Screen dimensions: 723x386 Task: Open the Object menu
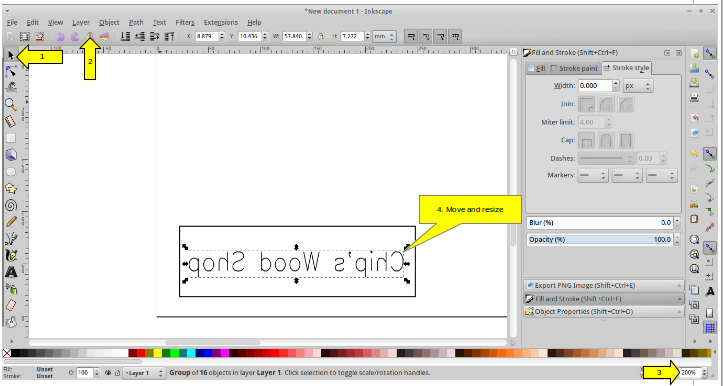(x=109, y=22)
